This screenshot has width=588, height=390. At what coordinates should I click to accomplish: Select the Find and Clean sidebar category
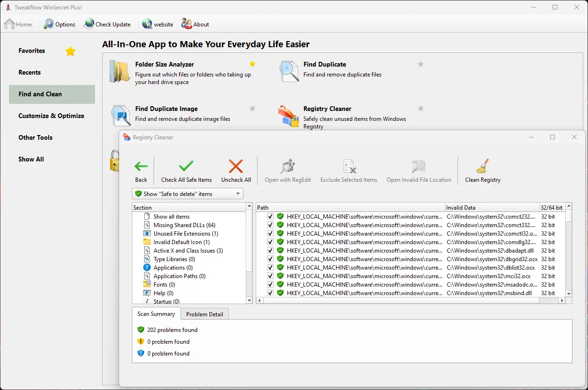pyautogui.click(x=52, y=94)
